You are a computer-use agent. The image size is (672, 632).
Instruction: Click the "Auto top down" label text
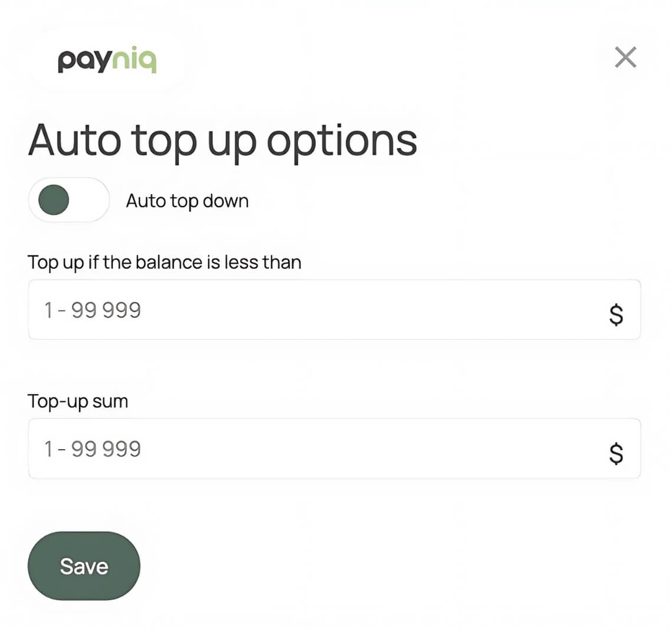click(187, 201)
